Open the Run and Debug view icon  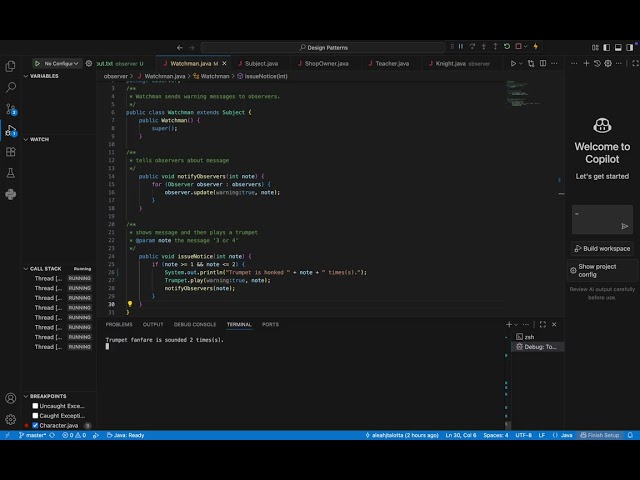11,131
